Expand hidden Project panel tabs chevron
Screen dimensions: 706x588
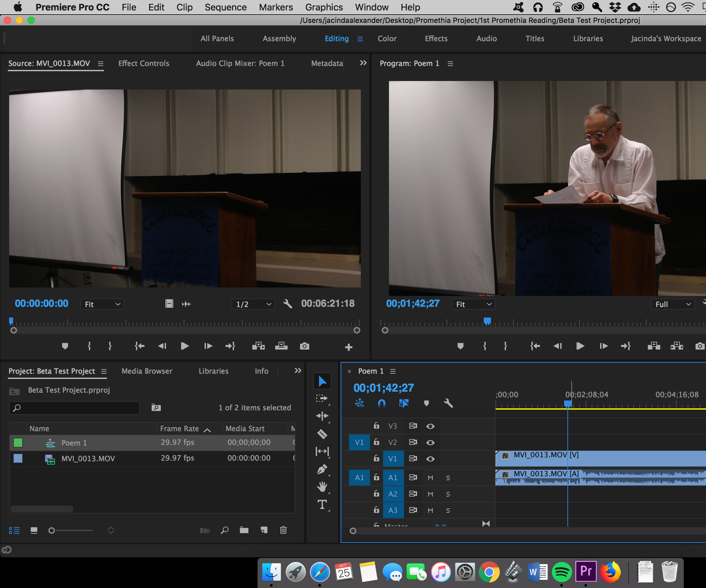click(x=298, y=371)
